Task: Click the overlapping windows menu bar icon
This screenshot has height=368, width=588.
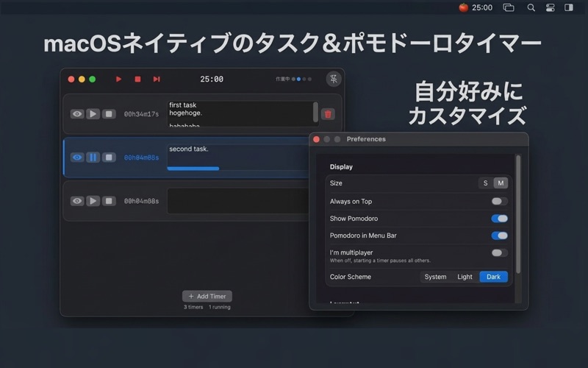Action: [509, 7]
